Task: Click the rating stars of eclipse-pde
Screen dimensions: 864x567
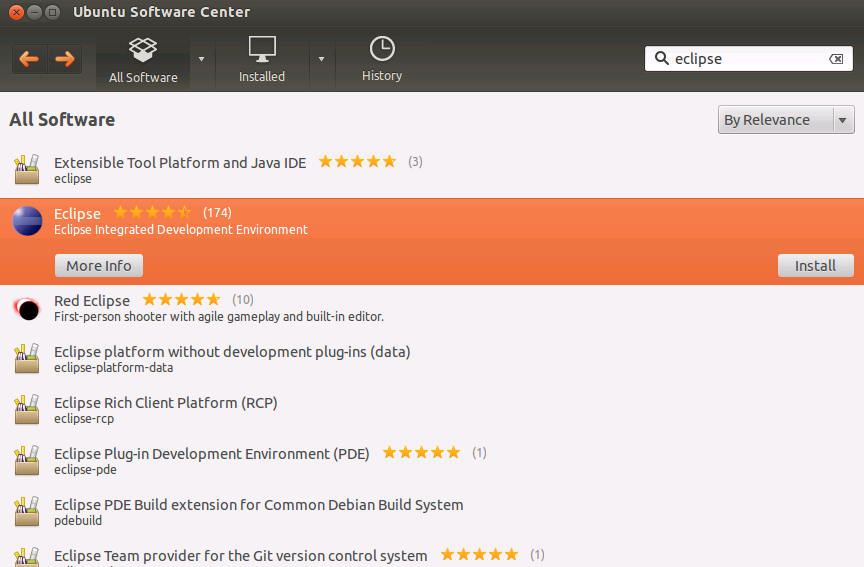Action: [422, 452]
